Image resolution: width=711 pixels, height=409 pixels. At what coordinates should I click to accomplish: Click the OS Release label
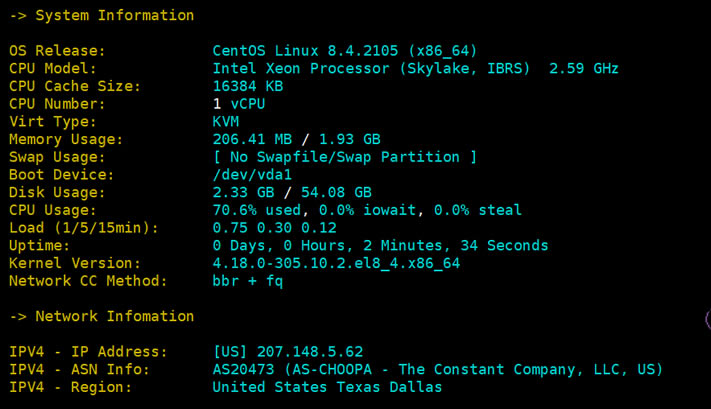tap(57, 51)
